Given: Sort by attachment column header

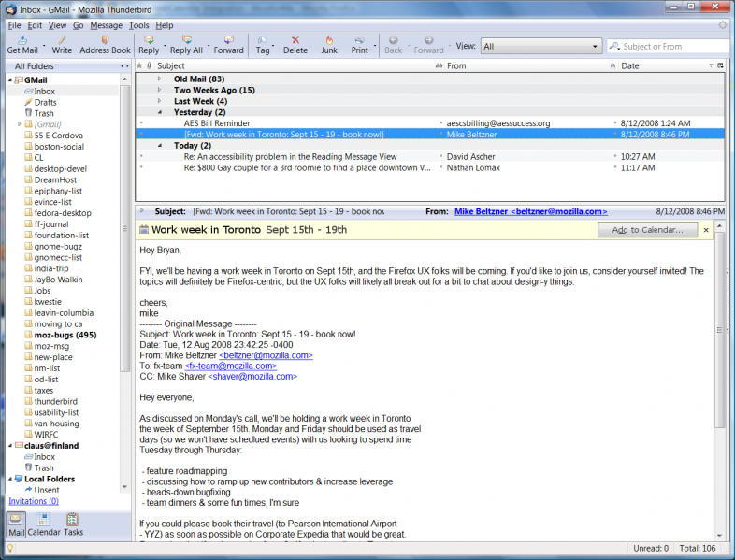Looking at the screenshot, I should (149, 65).
